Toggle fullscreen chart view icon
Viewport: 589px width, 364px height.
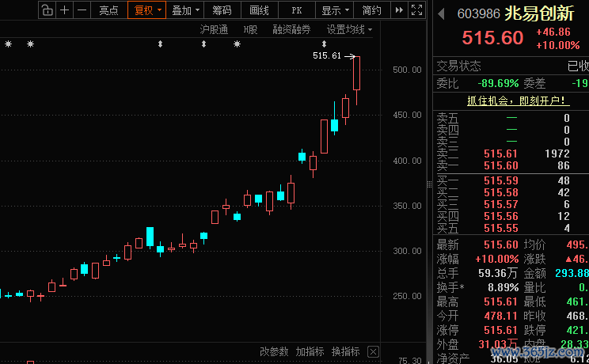click(417, 10)
